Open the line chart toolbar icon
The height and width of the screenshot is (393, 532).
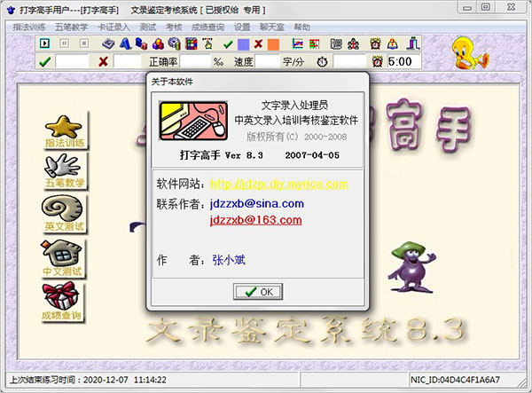298,43
